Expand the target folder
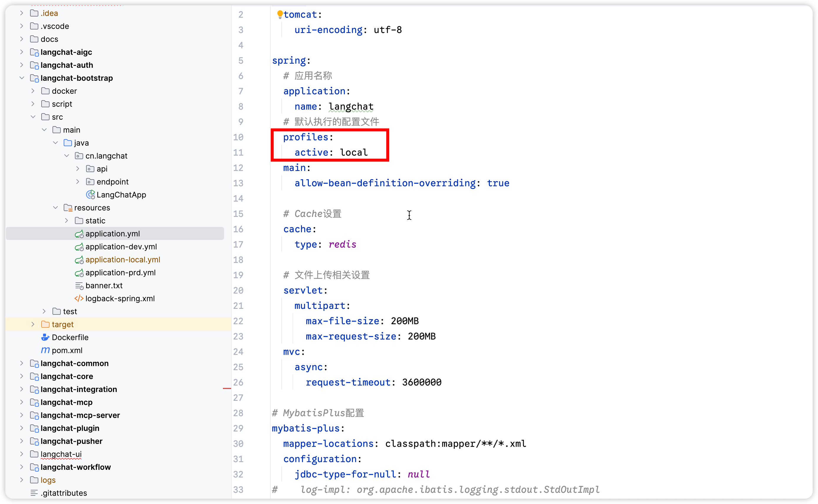The width and height of the screenshot is (818, 504). (33, 324)
